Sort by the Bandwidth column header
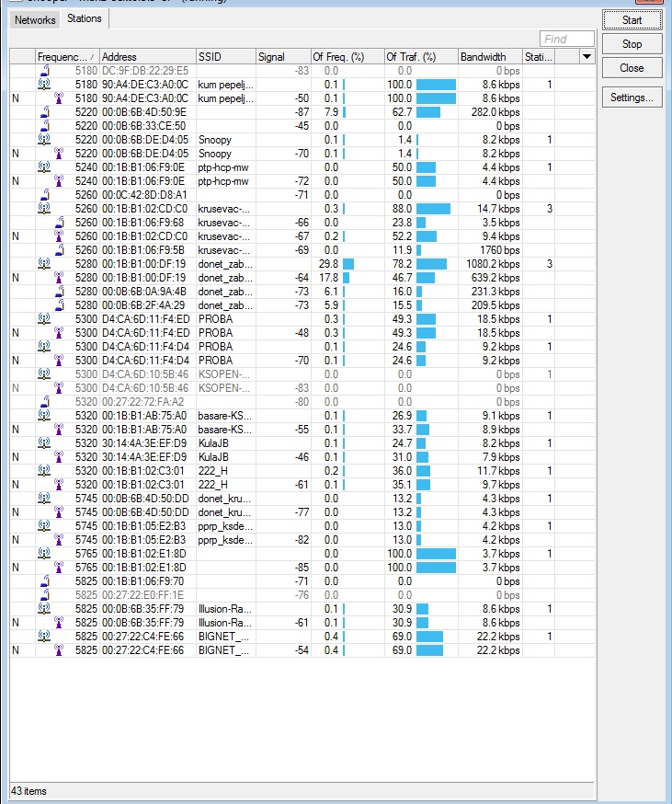 (490, 56)
